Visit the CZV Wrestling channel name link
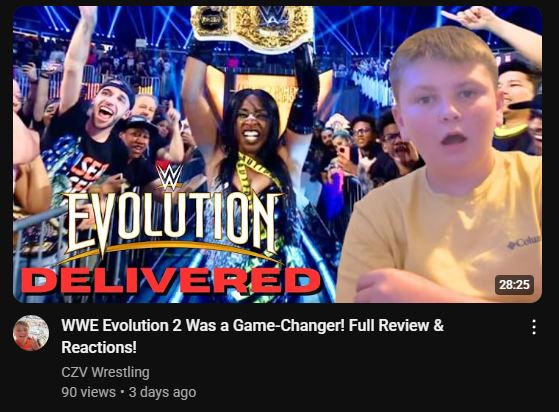 (x=105, y=372)
